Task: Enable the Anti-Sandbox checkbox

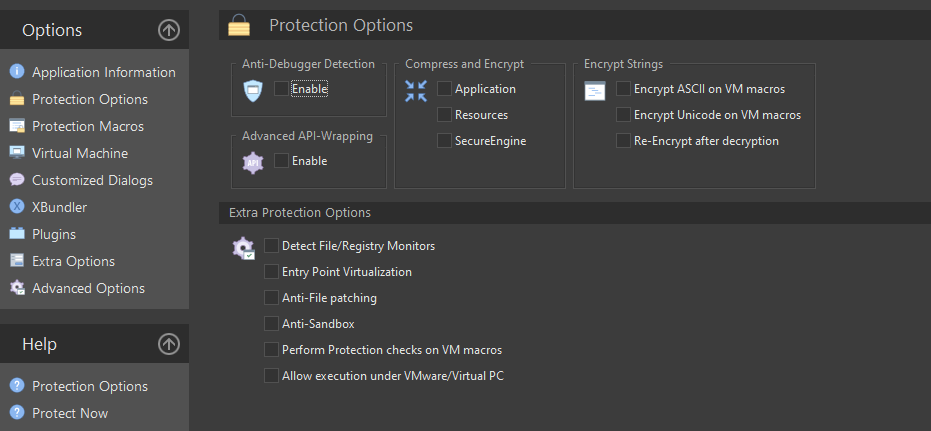Action: [x=271, y=324]
